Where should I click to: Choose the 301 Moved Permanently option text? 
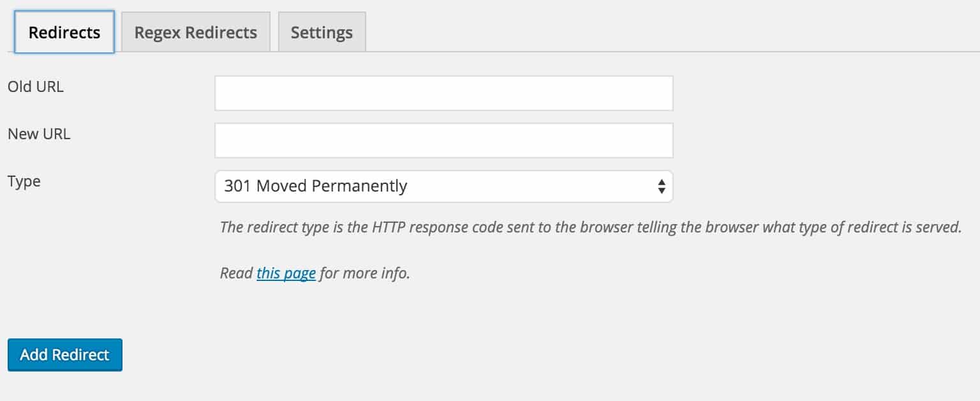coord(316,186)
